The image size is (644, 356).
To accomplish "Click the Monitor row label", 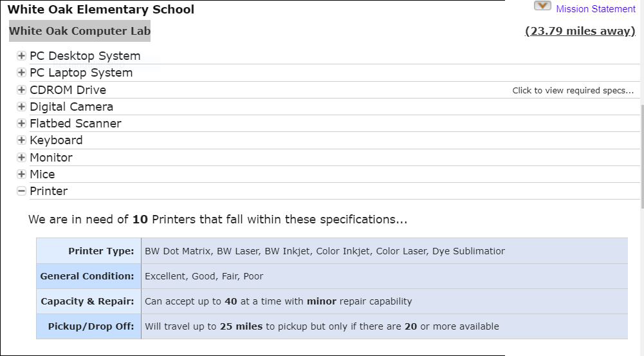I will pyautogui.click(x=51, y=158).
